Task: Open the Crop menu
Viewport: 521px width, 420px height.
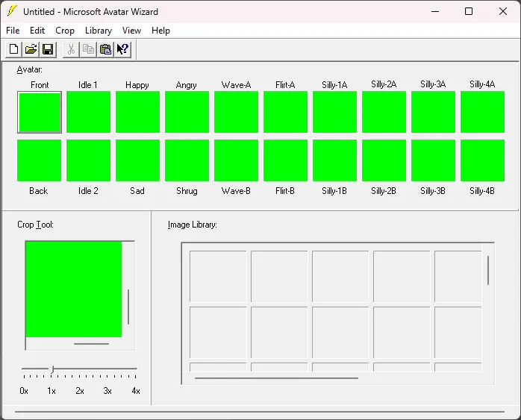Action: pyautogui.click(x=65, y=31)
